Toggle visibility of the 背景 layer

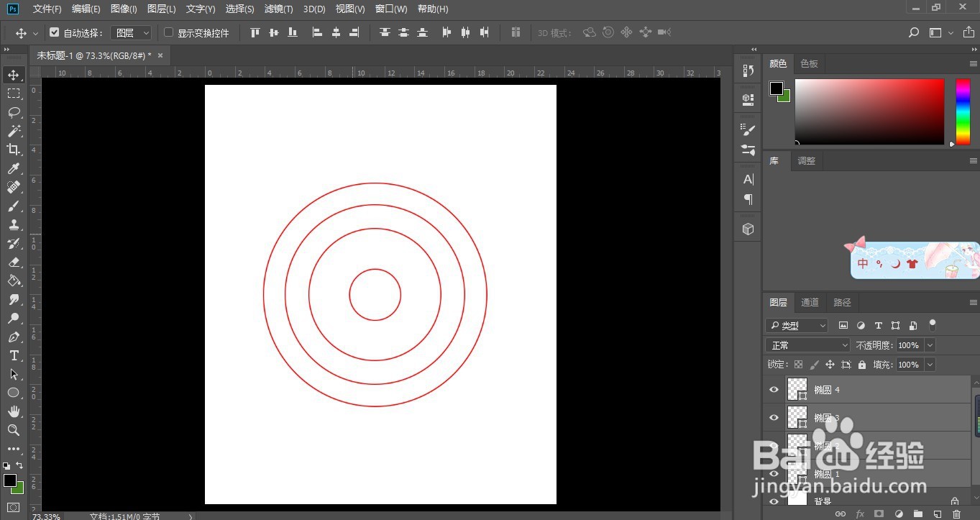click(x=774, y=501)
